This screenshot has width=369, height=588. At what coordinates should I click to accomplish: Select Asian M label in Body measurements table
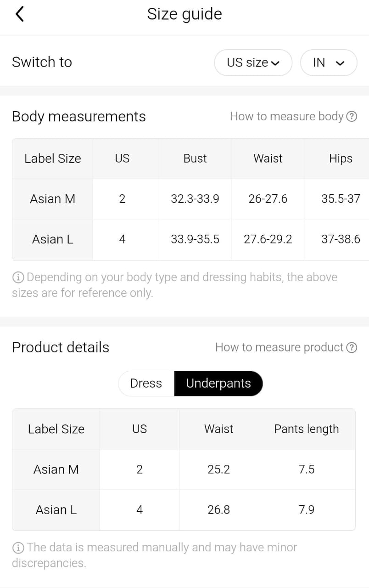pos(52,199)
